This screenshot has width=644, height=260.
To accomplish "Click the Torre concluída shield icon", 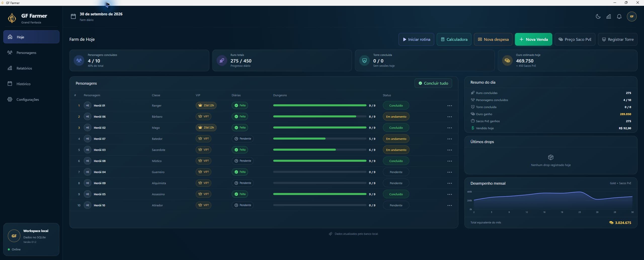I will point(364,60).
